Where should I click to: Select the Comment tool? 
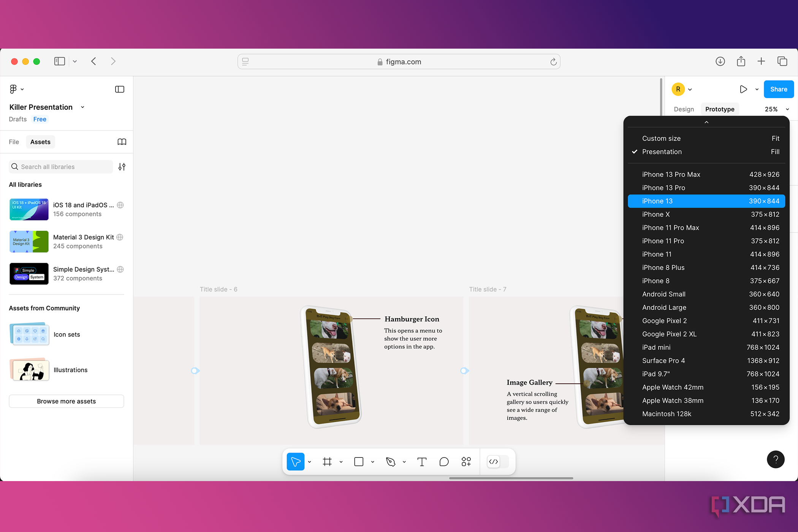[x=444, y=462]
